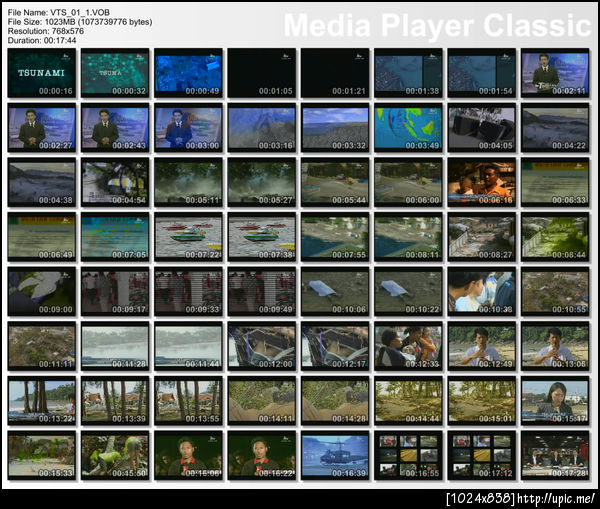Select the wrecked boat thumbnail at 00:12:00

[x=262, y=346]
